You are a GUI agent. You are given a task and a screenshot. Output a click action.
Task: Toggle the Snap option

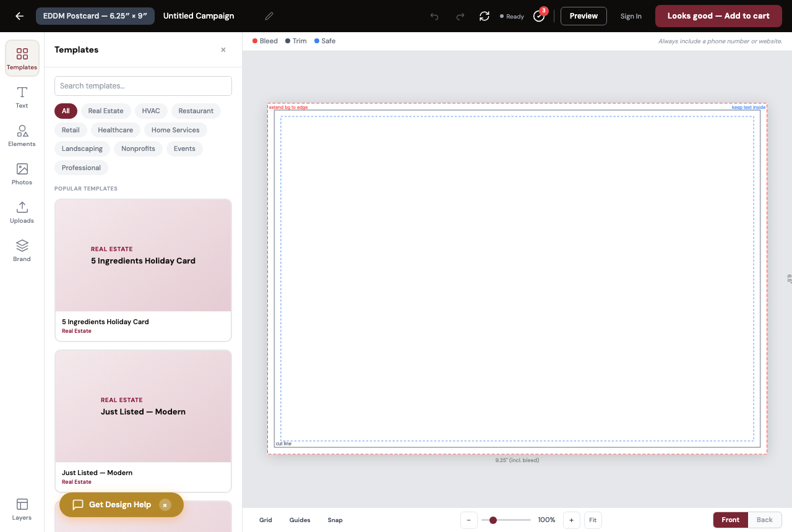335,520
